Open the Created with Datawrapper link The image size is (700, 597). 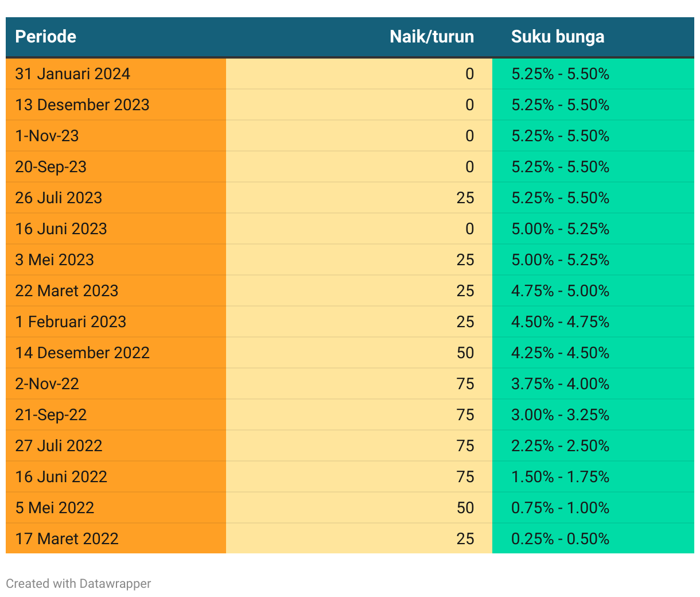(x=79, y=584)
